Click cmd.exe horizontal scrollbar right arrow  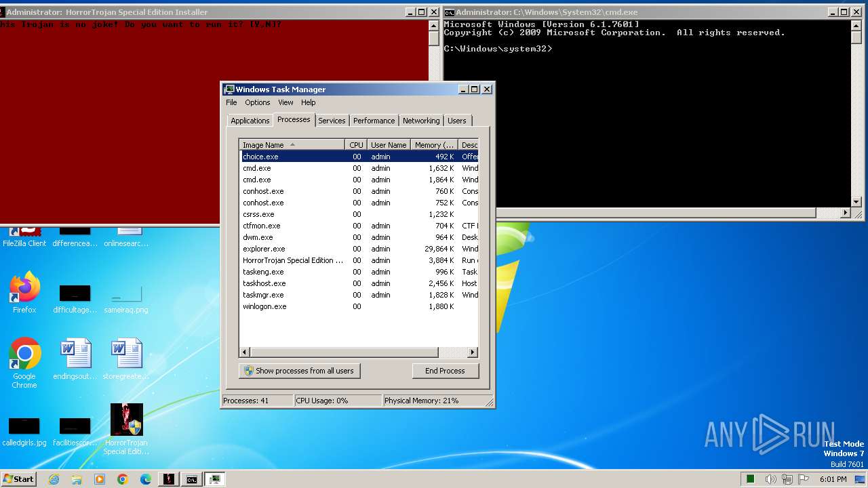(x=845, y=213)
